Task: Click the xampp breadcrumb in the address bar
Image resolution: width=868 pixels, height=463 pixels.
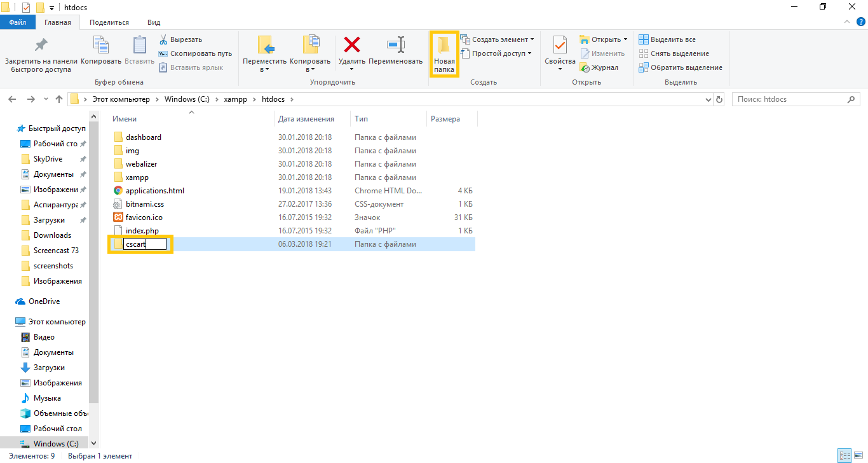Action: 234,99
